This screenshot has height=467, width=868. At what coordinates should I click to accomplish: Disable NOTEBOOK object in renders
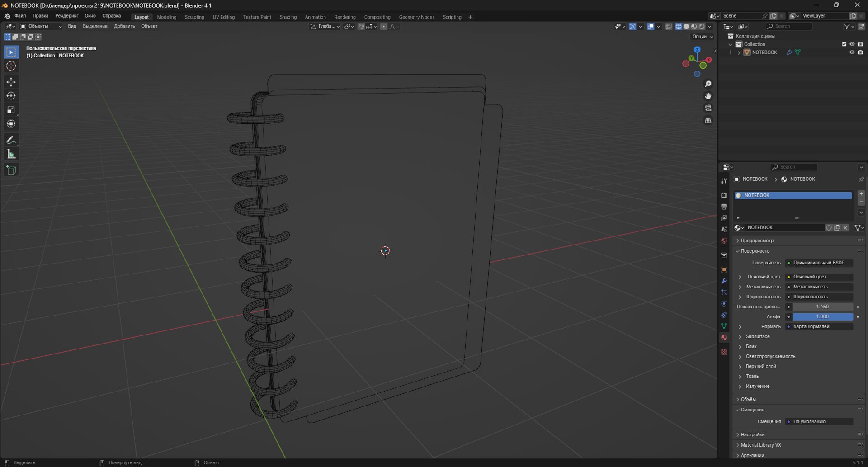860,52
